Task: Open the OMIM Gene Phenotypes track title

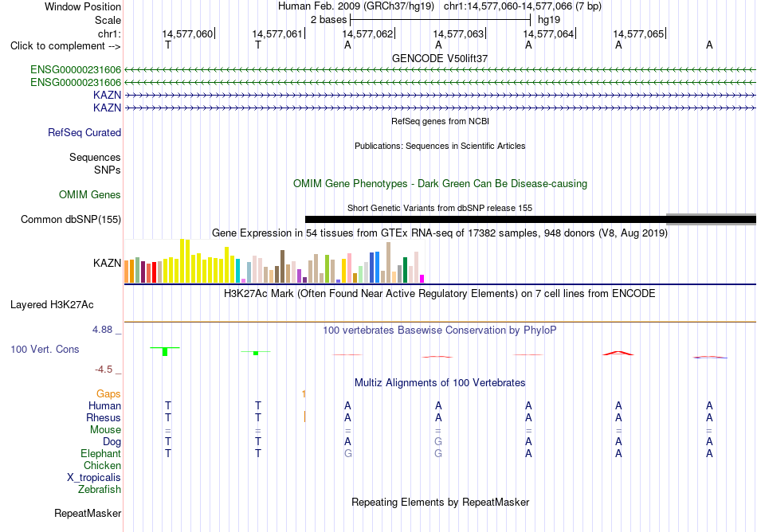Action: pyautogui.click(x=440, y=184)
